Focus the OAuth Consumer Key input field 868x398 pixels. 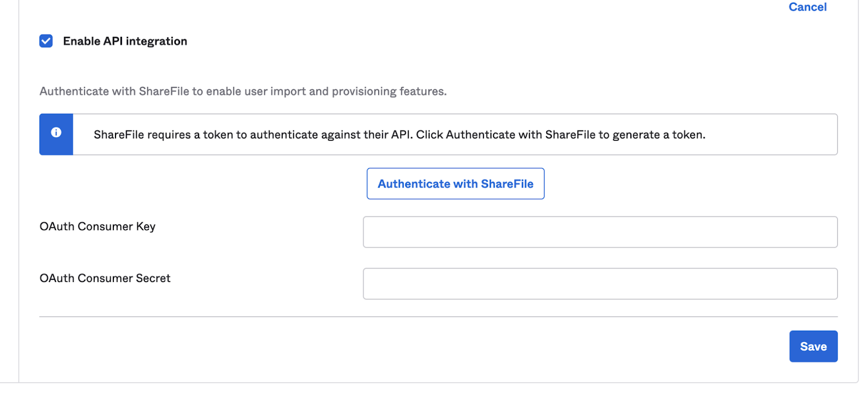[599, 232]
